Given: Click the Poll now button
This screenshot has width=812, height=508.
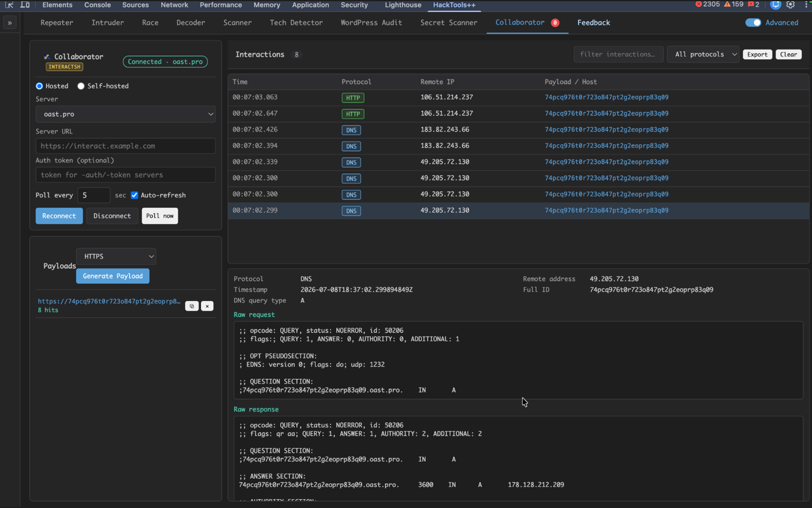Looking at the screenshot, I should (x=160, y=216).
